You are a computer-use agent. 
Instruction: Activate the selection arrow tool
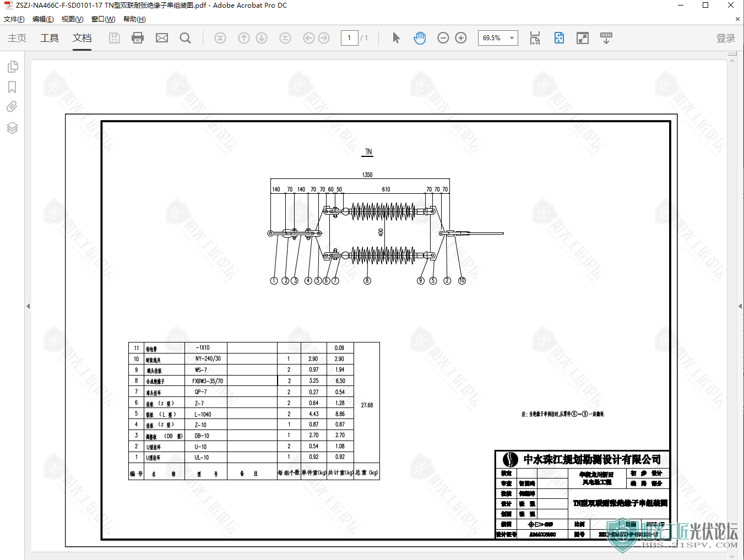(396, 38)
